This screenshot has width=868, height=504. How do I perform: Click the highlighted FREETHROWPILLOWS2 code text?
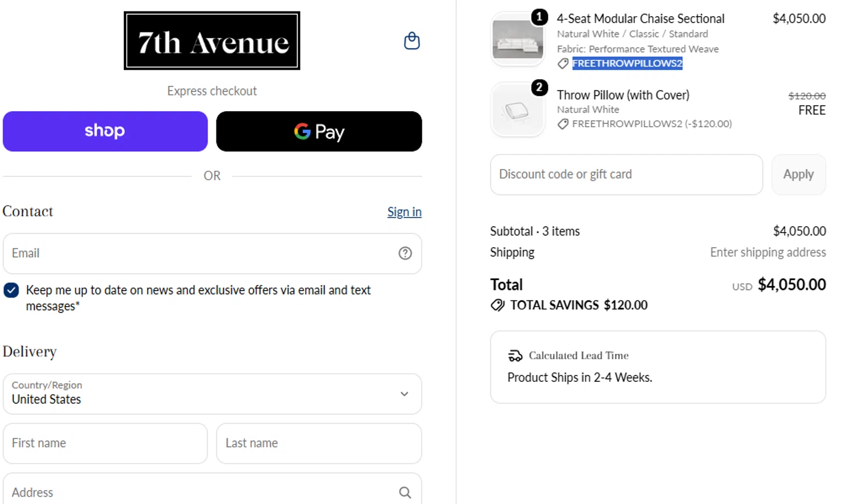pos(627,64)
